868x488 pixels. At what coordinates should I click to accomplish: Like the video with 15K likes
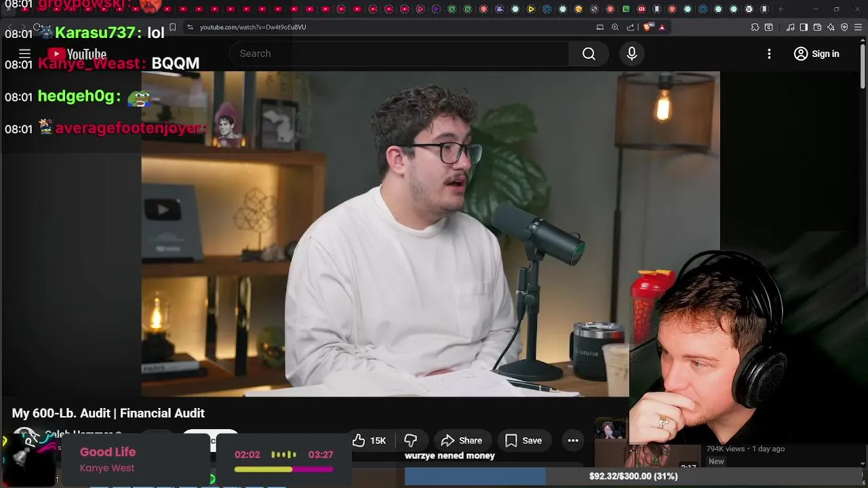click(x=370, y=441)
